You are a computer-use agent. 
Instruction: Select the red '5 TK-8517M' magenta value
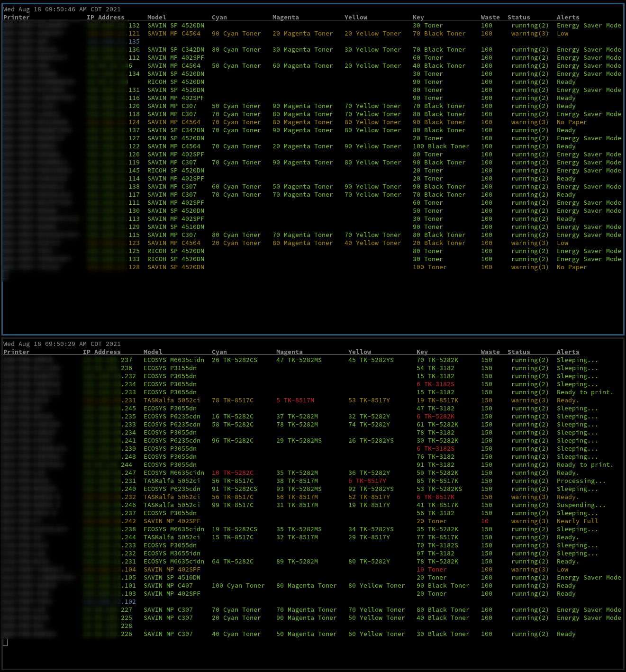pos(295,400)
